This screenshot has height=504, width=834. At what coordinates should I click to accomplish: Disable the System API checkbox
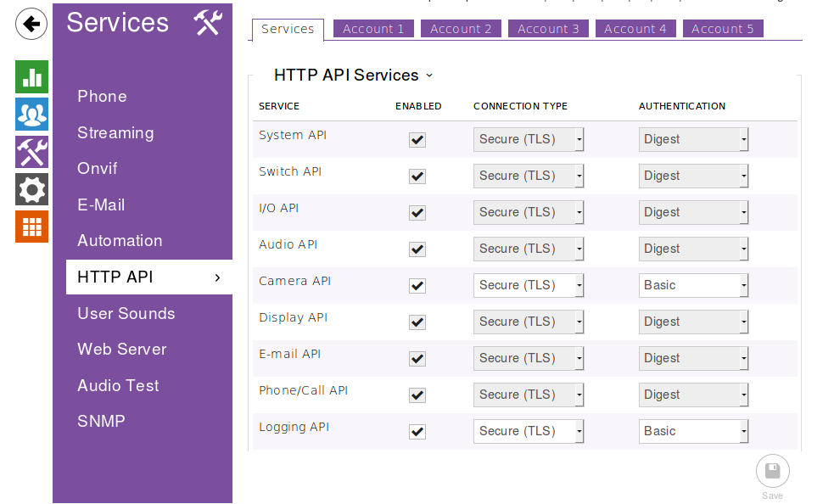(x=417, y=140)
